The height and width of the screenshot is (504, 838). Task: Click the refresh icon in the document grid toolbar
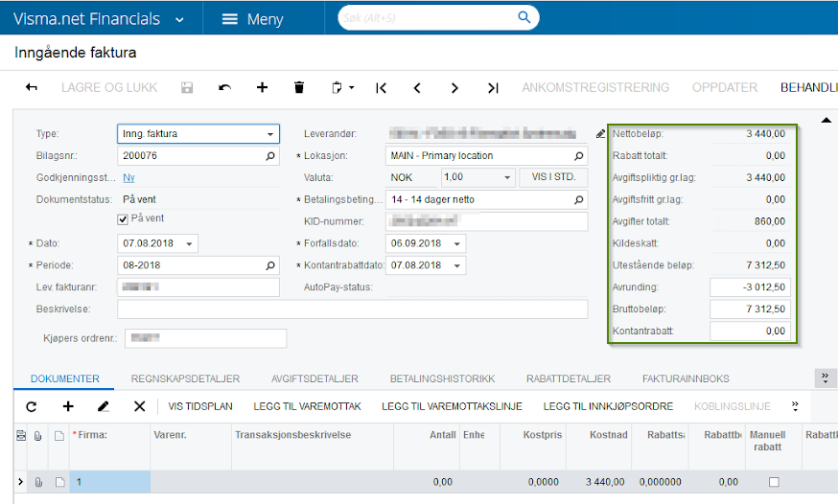tap(31, 406)
